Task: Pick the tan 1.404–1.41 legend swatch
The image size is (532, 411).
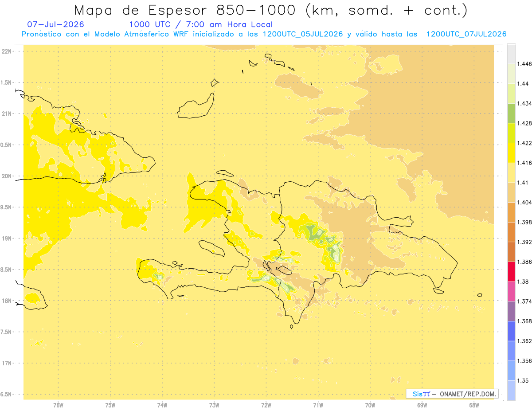Action: [511, 192]
